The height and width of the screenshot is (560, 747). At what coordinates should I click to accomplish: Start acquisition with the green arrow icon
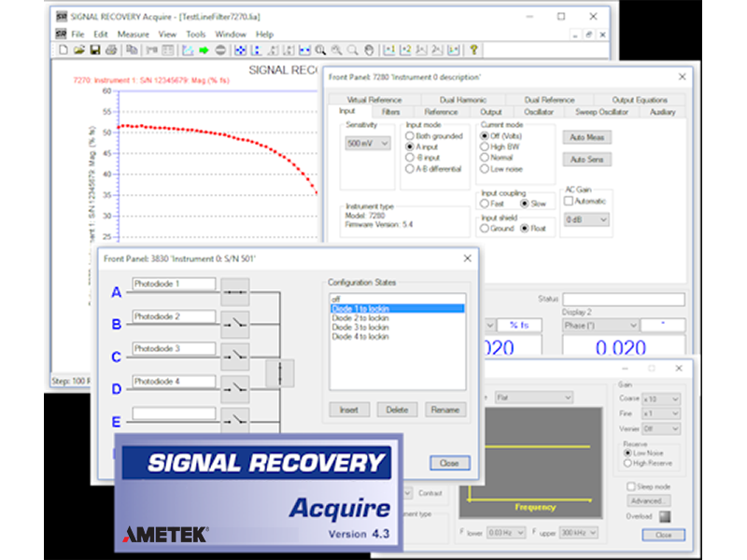pos(204,48)
